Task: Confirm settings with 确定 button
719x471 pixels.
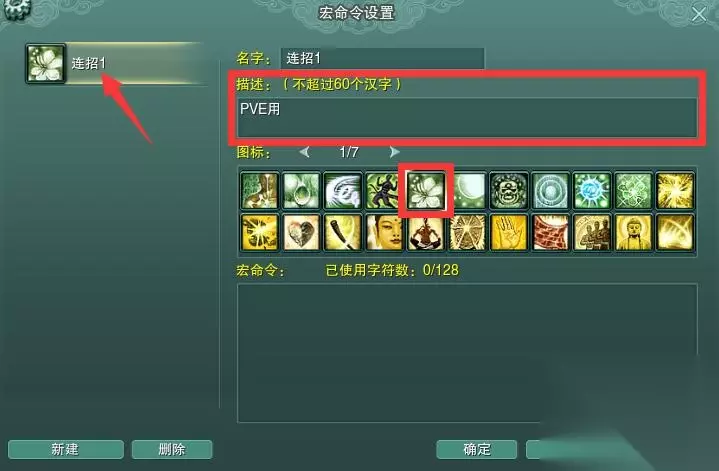Action: pos(476,449)
